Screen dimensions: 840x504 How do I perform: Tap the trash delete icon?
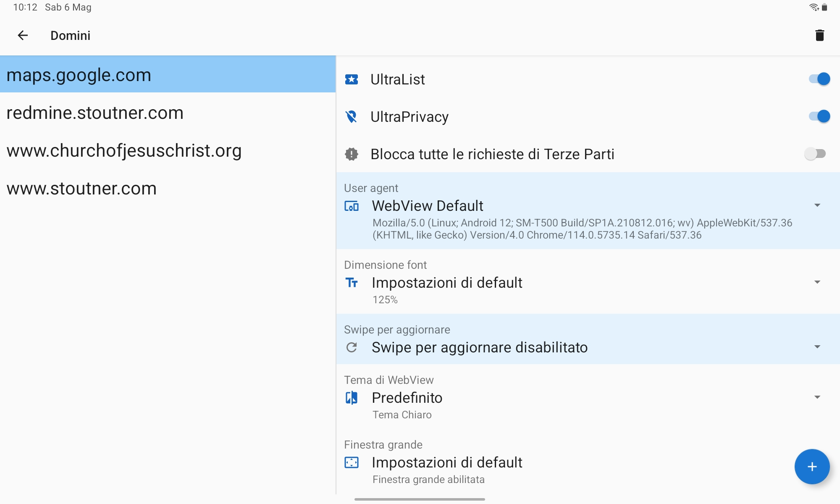(819, 36)
